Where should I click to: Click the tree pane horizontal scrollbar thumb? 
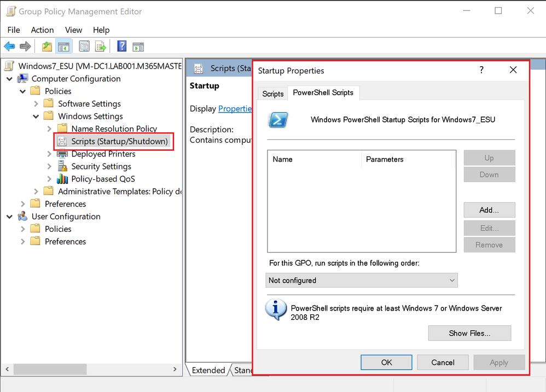pyautogui.click(x=50, y=370)
